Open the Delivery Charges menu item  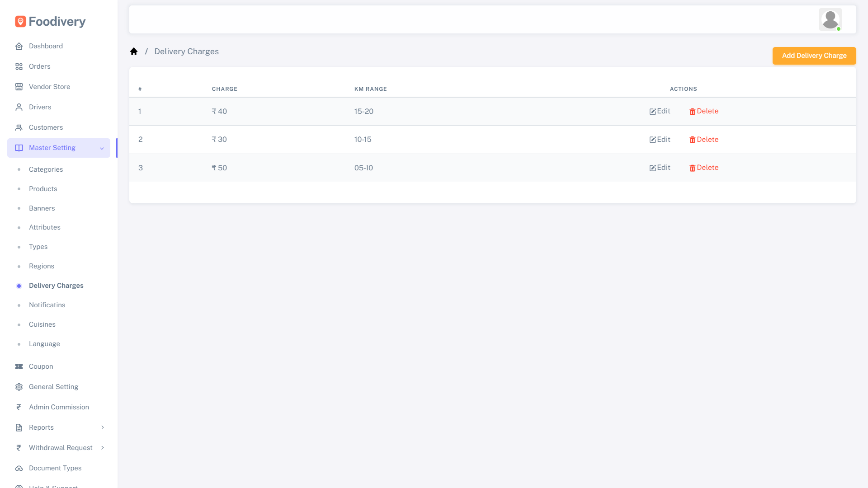tap(56, 286)
